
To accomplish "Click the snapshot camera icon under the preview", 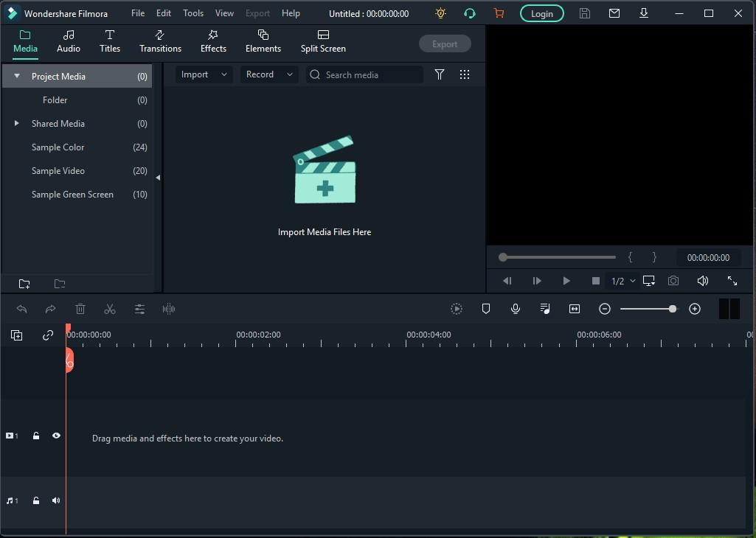I will tap(673, 281).
